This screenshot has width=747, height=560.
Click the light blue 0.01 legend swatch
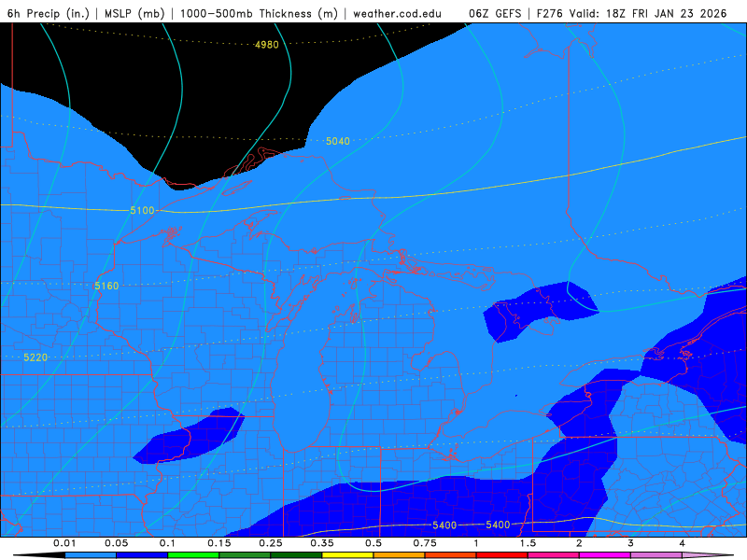click(91, 555)
